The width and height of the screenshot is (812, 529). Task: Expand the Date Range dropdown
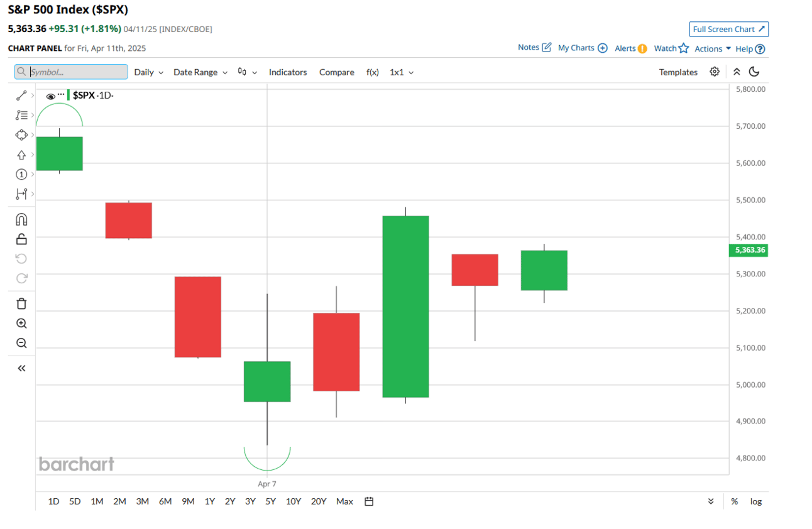pos(200,72)
